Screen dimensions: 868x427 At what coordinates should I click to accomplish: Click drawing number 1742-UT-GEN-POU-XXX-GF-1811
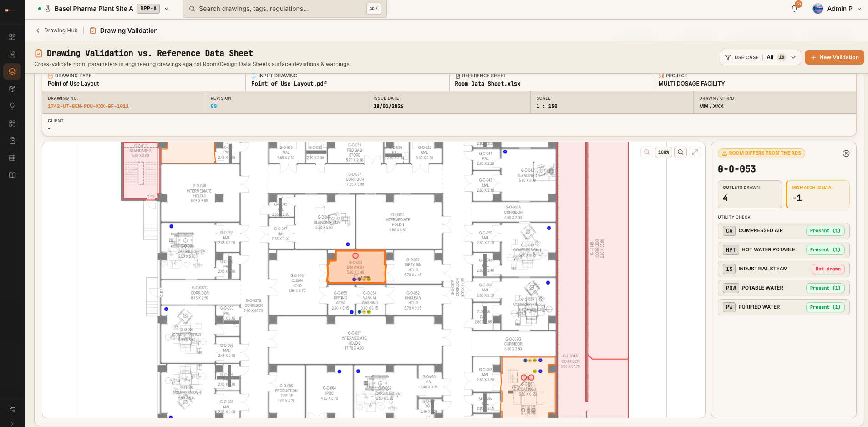click(x=88, y=106)
